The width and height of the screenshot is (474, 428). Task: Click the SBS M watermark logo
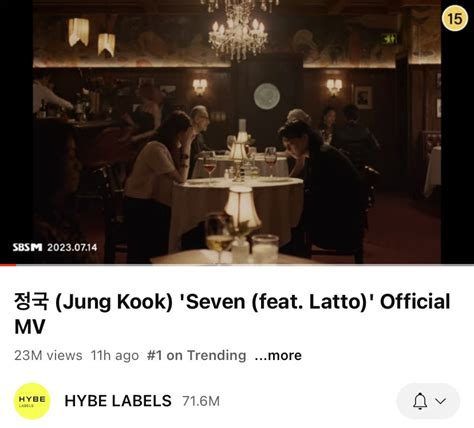click(x=27, y=247)
